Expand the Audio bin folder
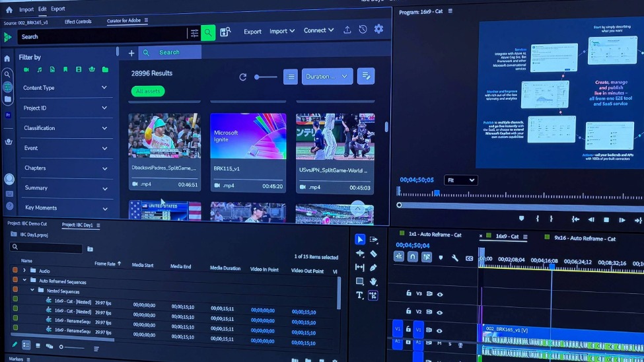 point(24,270)
